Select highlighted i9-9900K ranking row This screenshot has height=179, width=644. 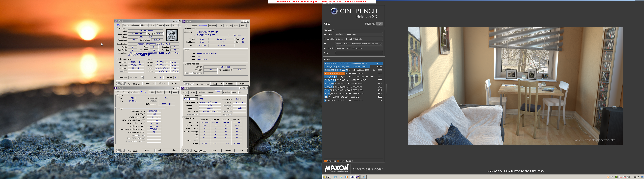tap(353, 73)
